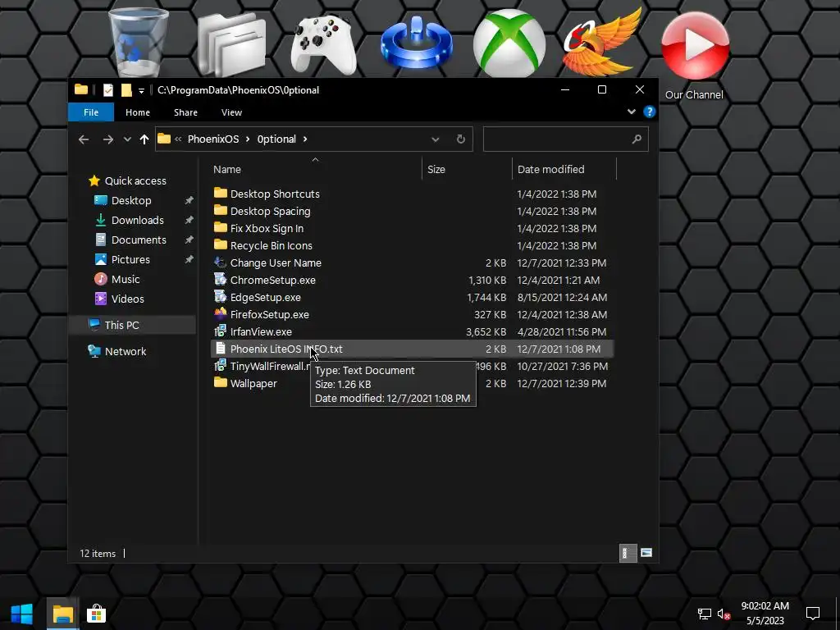This screenshot has width=840, height=630.
Task: Open the address bar history dropdown
Action: pos(435,139)
